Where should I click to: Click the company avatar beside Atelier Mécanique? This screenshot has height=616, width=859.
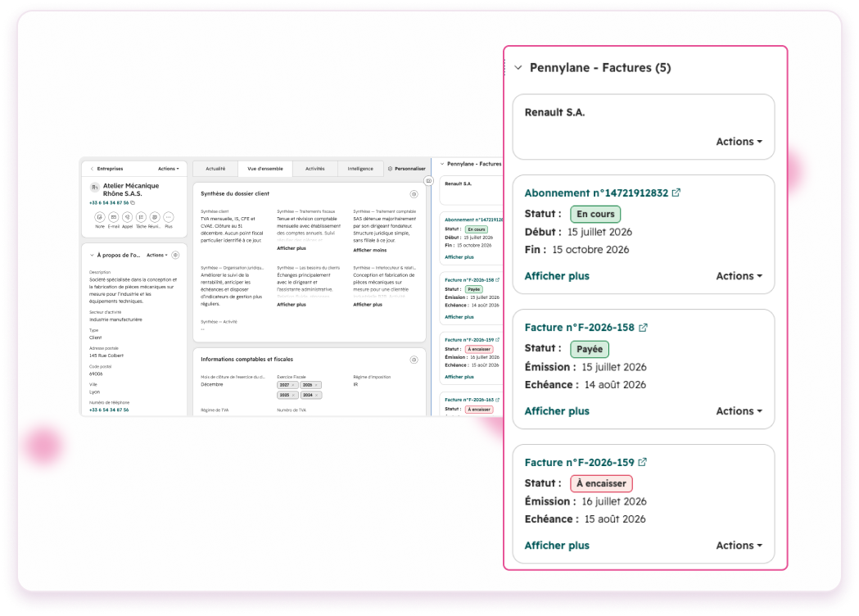click(95, 188)
